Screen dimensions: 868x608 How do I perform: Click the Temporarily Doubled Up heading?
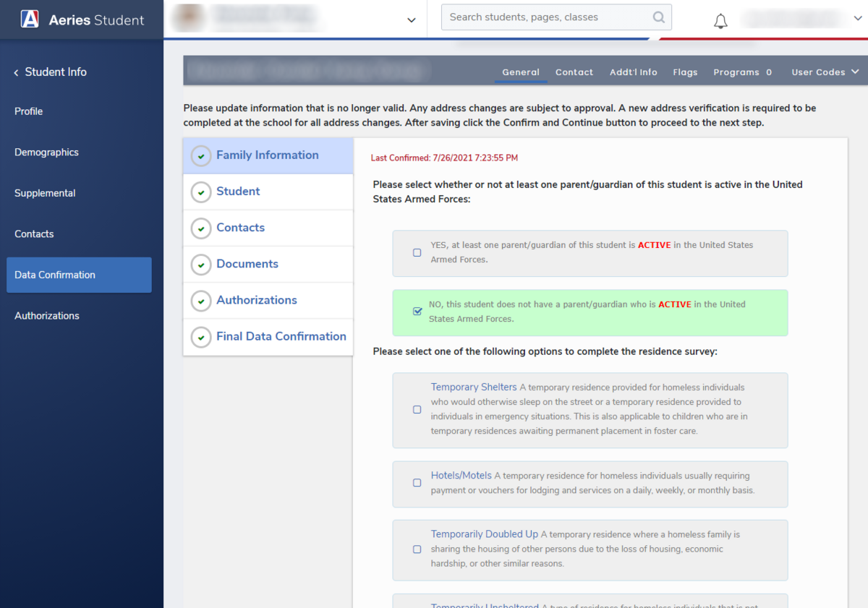point(485,534)
